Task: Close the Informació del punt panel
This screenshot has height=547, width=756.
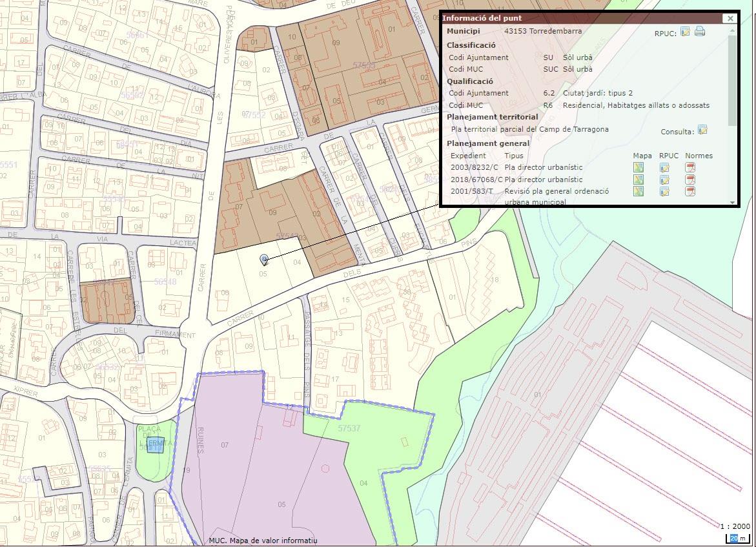Action: click(730, 18)
